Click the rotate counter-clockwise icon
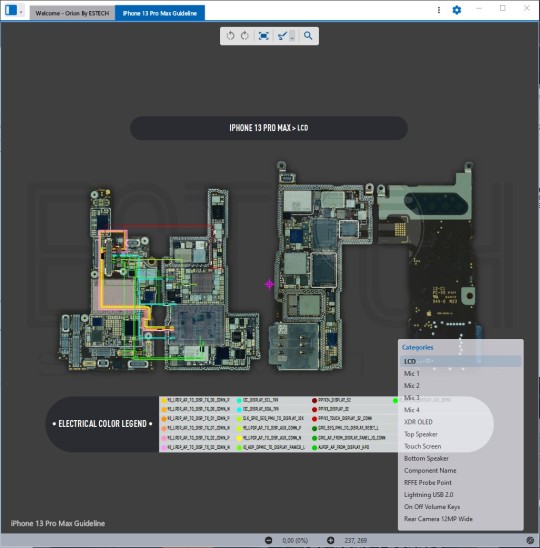The width and height of the screenshot is (540, 548). tap(230, 36)
